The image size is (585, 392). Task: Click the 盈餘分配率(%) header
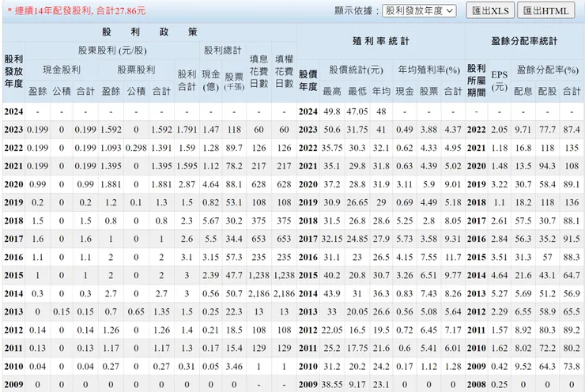pyautogui.click(x=547, y=70)
